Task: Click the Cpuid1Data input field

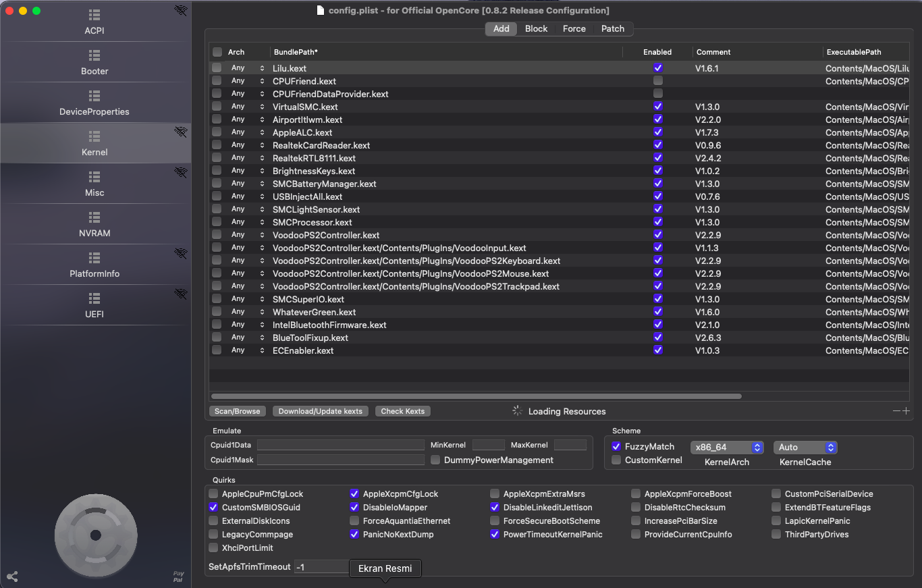Action: (x=340, y=445)
